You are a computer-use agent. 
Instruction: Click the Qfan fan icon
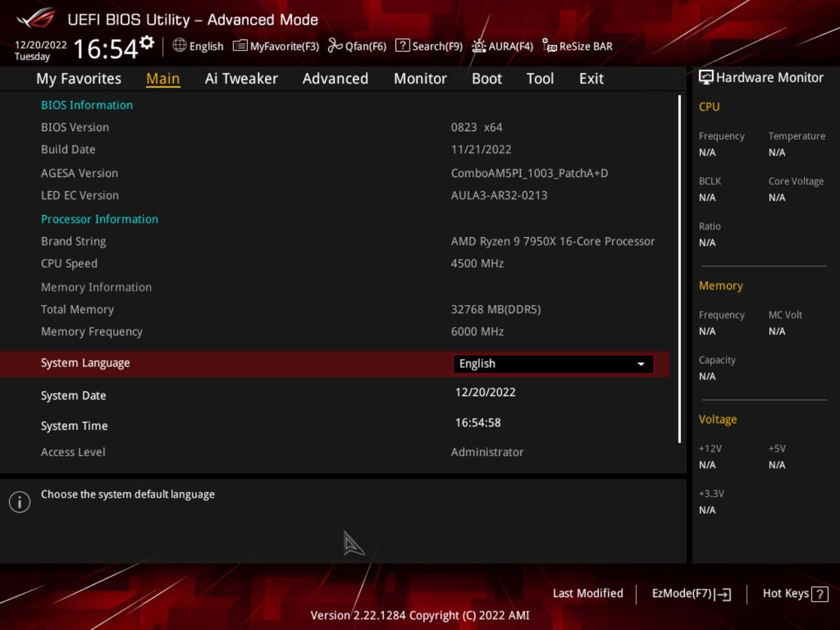coord(335,45)
